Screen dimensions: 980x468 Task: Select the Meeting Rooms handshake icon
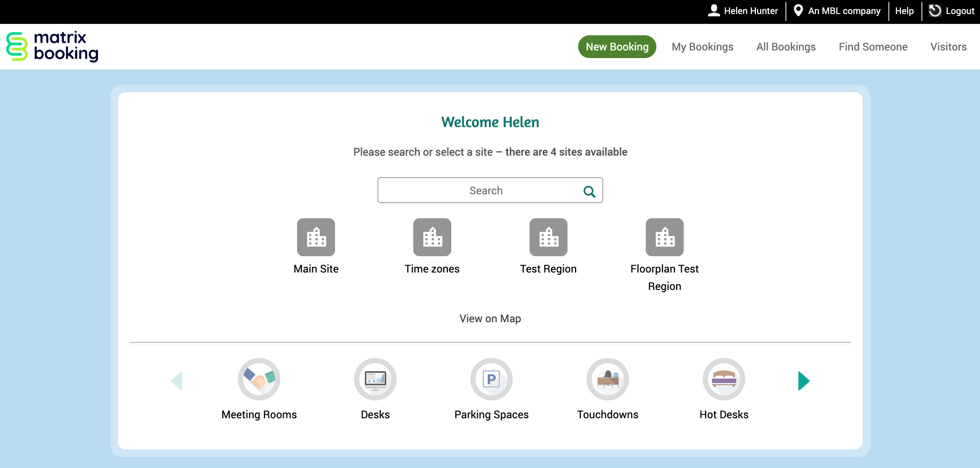(259, 379)
